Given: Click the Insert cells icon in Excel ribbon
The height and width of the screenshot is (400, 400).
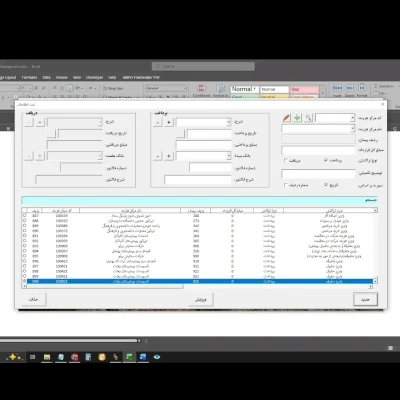Looking at the screenshot, I should [x=337, y=90].
